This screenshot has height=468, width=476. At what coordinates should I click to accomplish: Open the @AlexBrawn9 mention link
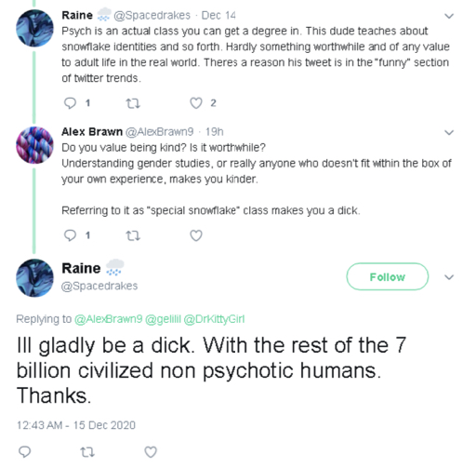[x=109, y=319]
